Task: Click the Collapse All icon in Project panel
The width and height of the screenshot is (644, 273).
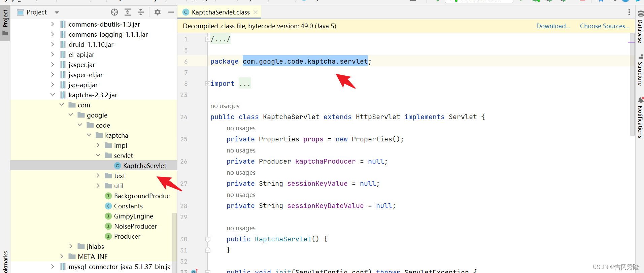Action: point(141,12)
